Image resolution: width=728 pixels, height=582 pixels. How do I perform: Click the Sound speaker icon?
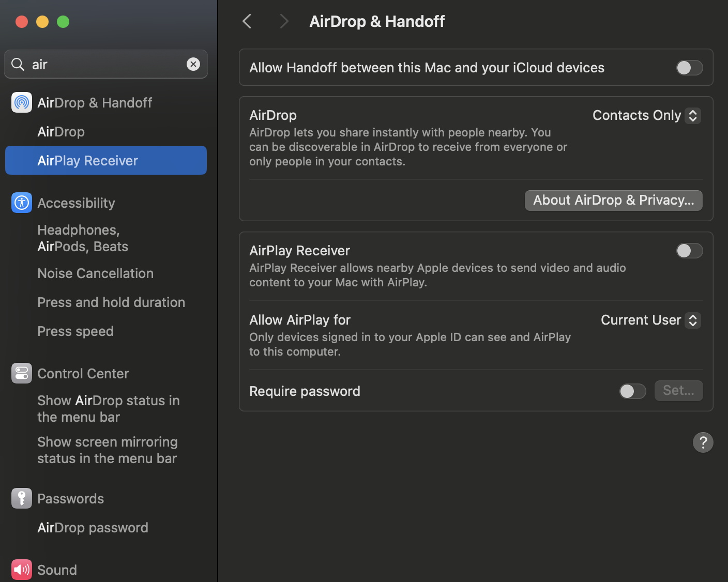(x=22, y=570)
